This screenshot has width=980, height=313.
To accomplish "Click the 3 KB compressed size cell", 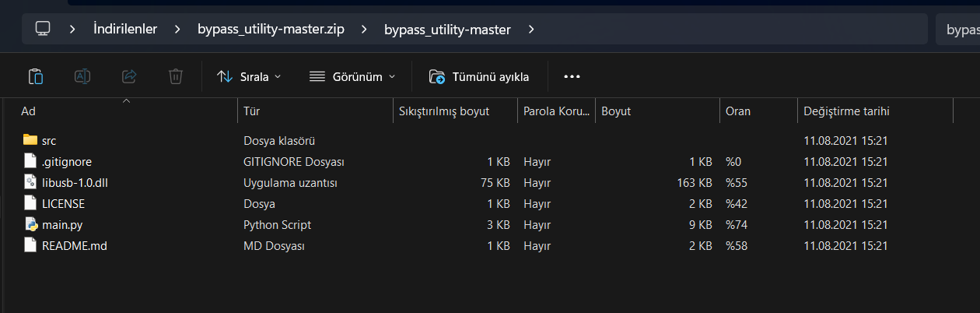I will (x=499, y=225).
